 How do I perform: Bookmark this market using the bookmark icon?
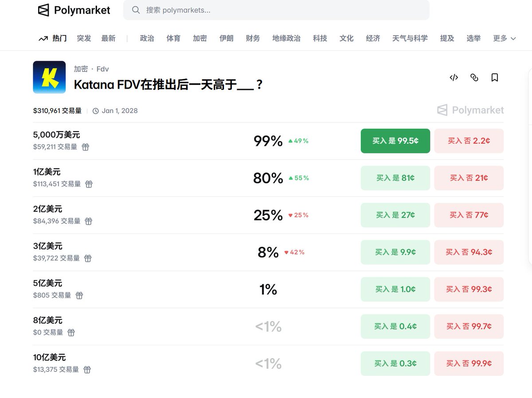(x=495, y=78)
